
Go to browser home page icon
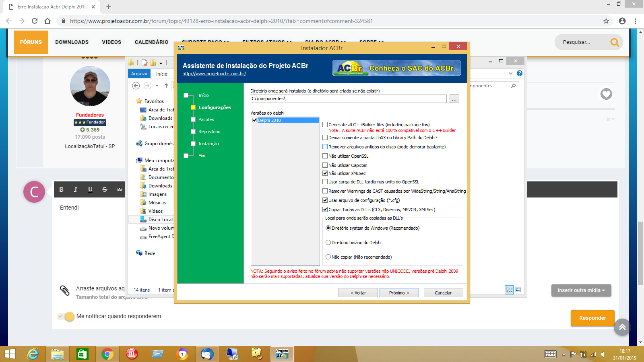pos(47,21)
